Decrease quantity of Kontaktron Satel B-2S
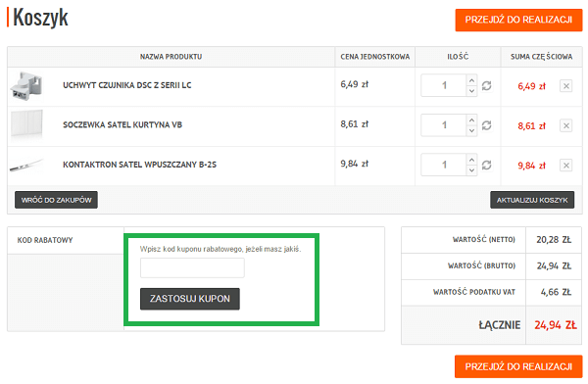 click(x=471, y=170)
